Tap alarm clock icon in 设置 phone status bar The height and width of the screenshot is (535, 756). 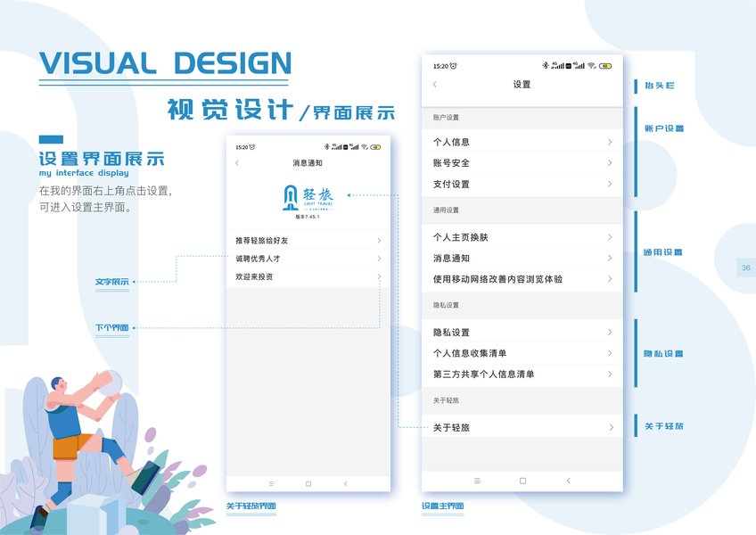point(453,66)
